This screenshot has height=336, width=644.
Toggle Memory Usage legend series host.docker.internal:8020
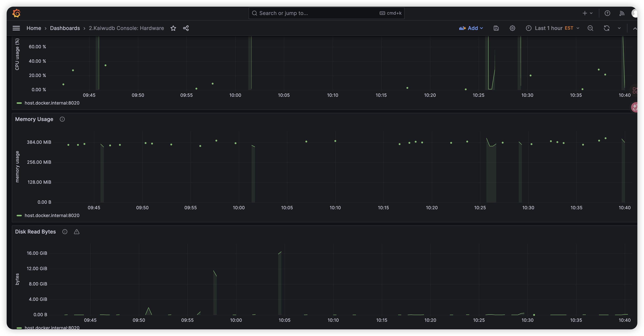(52, 215)
